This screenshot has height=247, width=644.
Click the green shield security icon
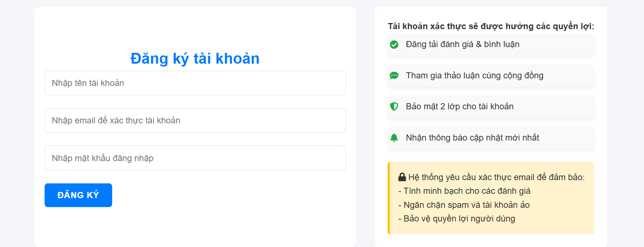tap(394, 106)
